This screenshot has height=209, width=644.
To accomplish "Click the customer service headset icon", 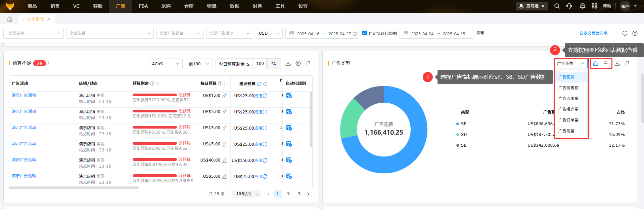I will (x=569, y=6).
